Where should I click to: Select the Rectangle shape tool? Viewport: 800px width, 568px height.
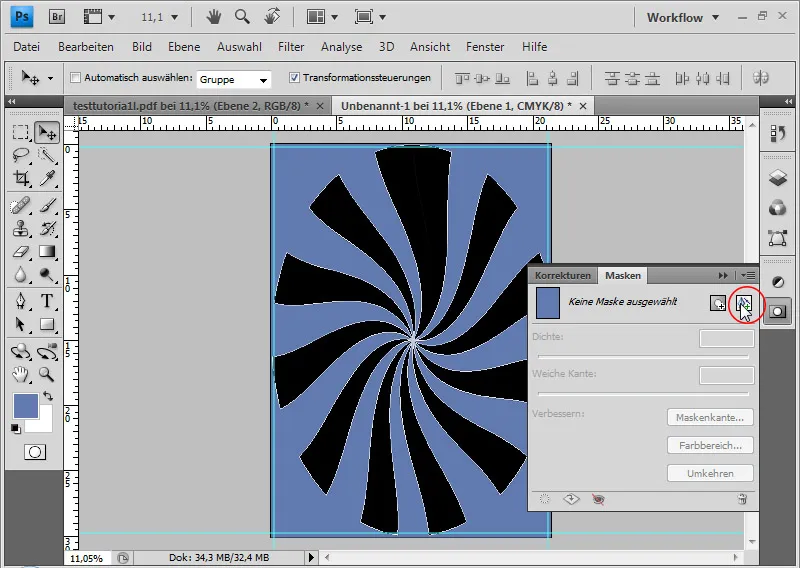point(47,324)
